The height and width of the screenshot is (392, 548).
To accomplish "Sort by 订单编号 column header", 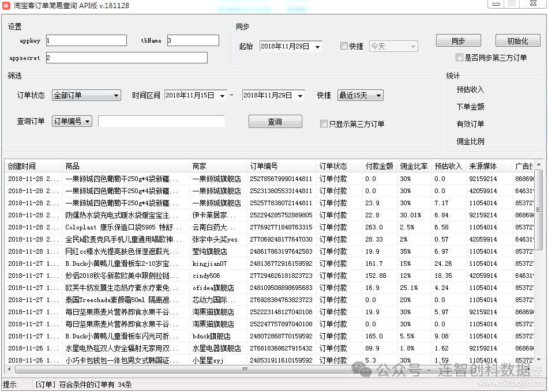I will click(x=281, y=166).
